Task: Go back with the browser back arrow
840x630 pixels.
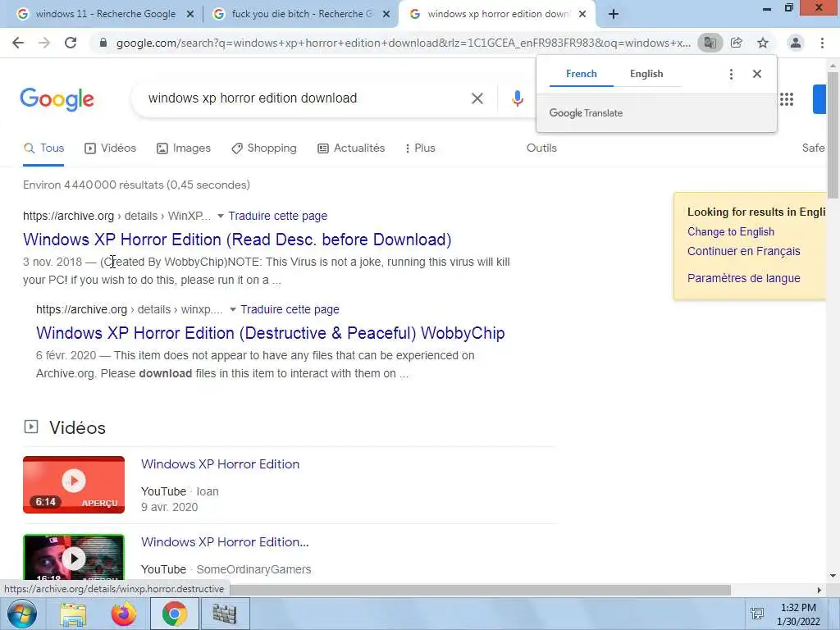Action: 18,43
